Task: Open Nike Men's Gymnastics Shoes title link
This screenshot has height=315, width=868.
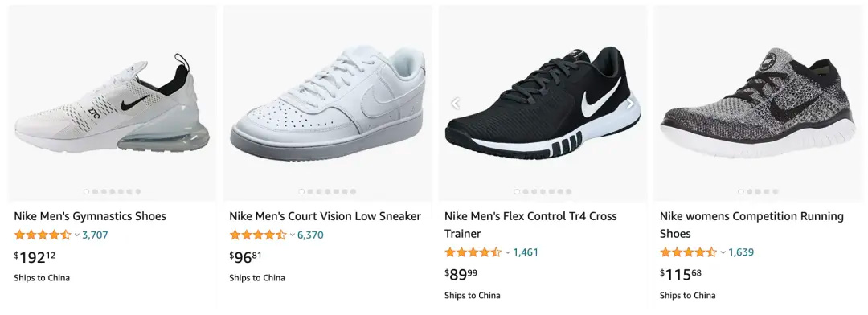Action: [x=90, y=216]
